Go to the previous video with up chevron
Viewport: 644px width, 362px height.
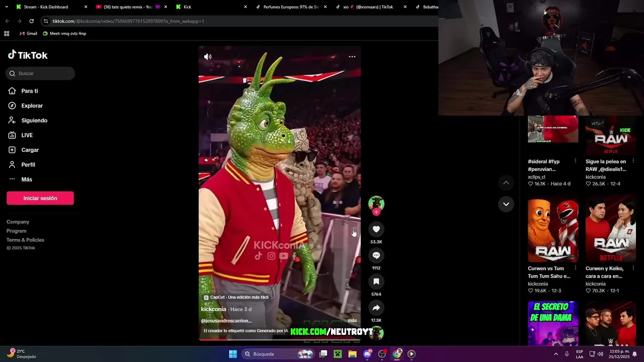[506, 183]
